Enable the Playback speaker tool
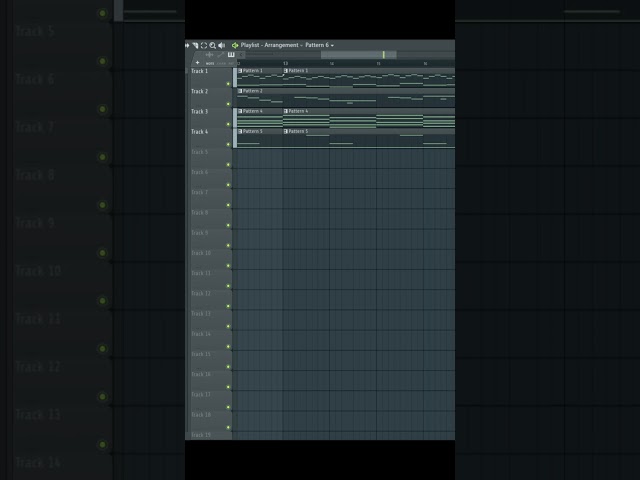The width and height of the screenshot is (640, 480). (x=222, y=45)
